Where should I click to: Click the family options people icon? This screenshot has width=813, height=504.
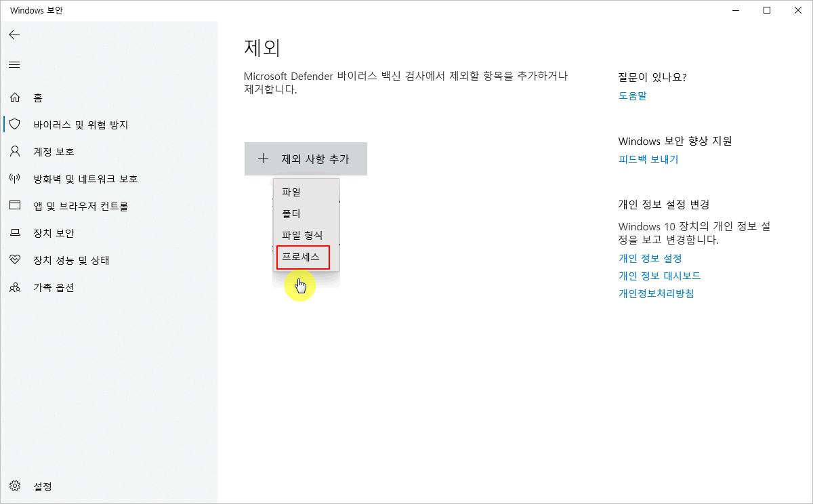[15, 287]
